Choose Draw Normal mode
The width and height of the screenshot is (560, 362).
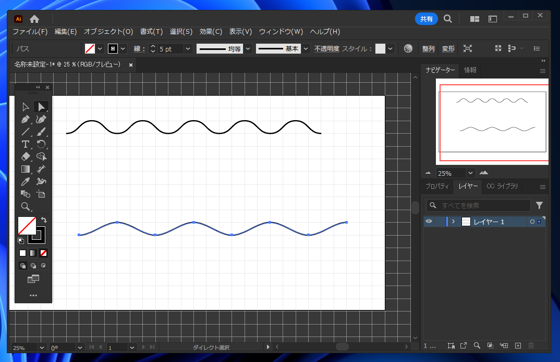(23, 266)
